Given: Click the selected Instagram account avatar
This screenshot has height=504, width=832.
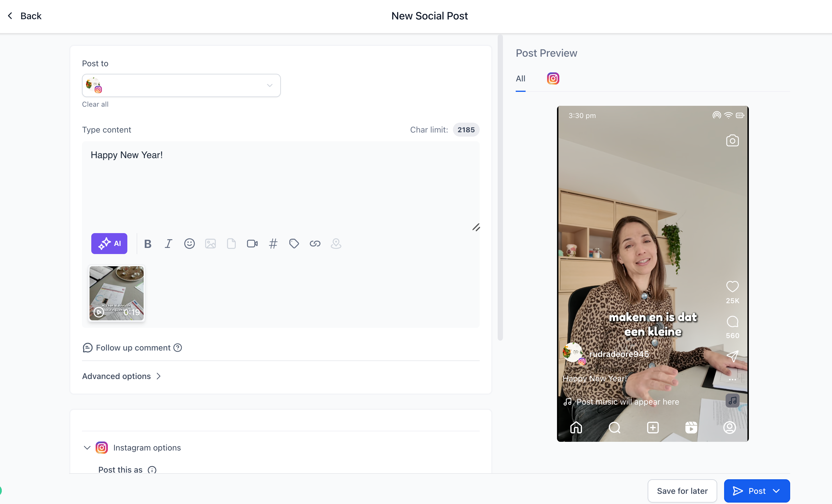Looking at the screenshot, I should 94,85.
